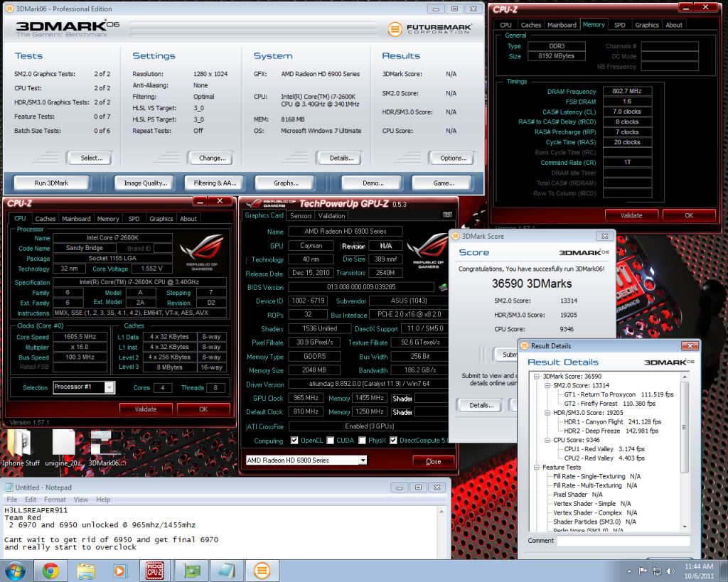
Task: Click Change... under Settings
Action: tap(212, 158)
